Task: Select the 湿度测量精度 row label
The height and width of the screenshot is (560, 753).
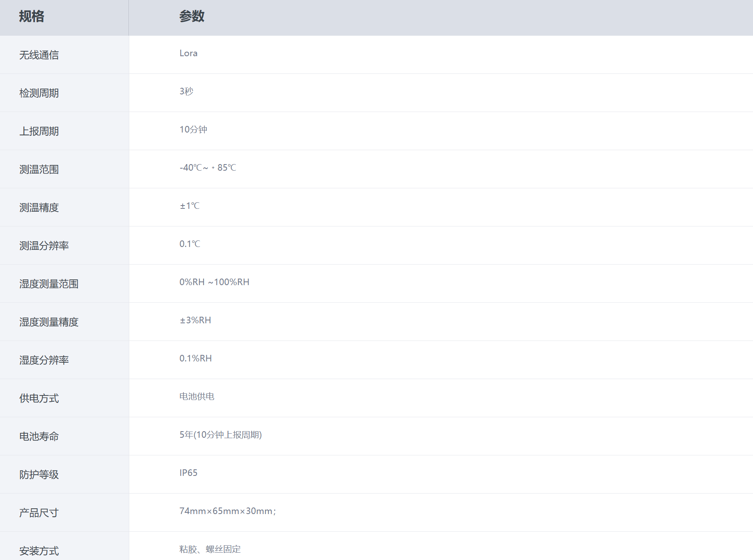Action: tap(49, 322)
